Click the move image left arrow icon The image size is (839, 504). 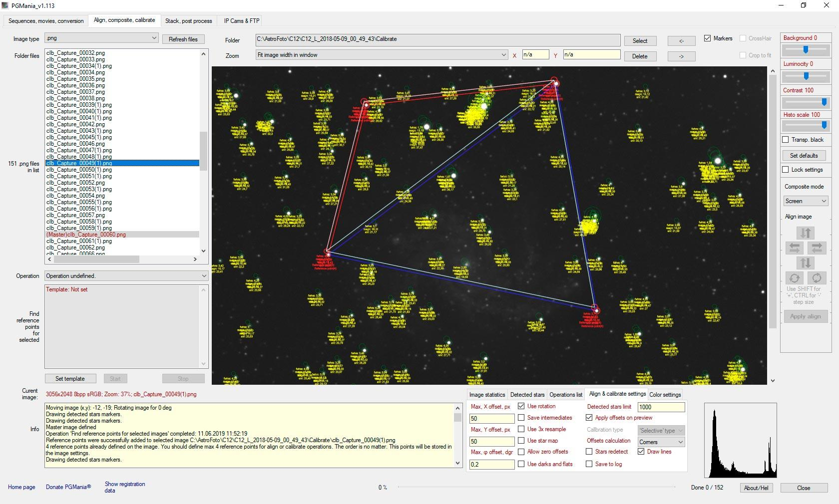tap(794, 248)
